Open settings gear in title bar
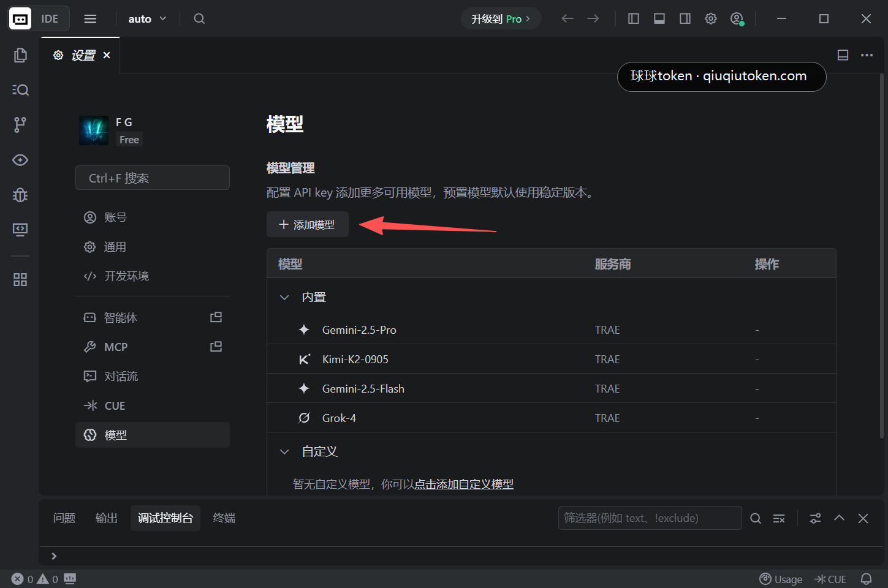This screenshot has height=588, width=888. 711,19
